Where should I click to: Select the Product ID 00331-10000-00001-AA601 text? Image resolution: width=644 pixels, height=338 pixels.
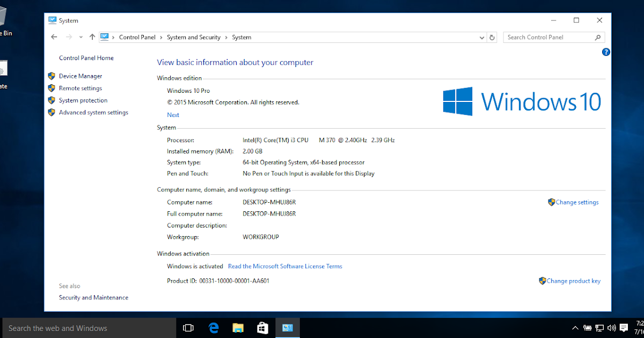pos(234,281)
